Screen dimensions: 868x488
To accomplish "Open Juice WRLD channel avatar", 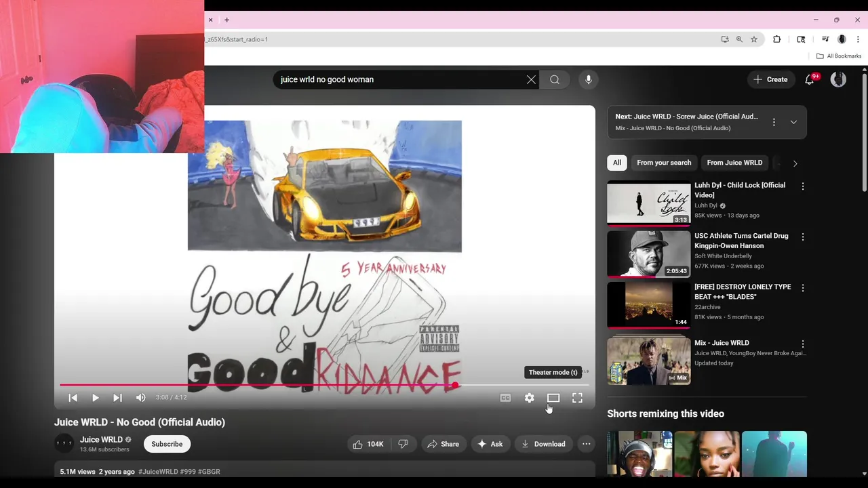I will point(64,444).
